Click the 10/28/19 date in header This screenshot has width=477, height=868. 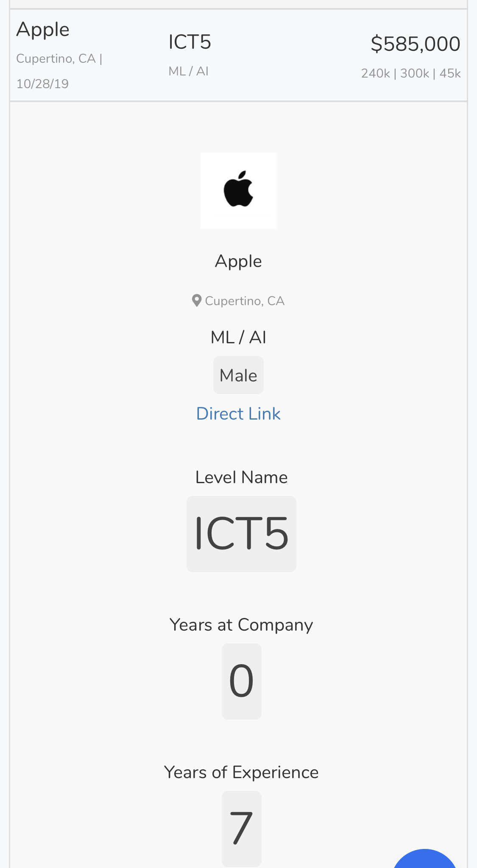click(42, 84)
